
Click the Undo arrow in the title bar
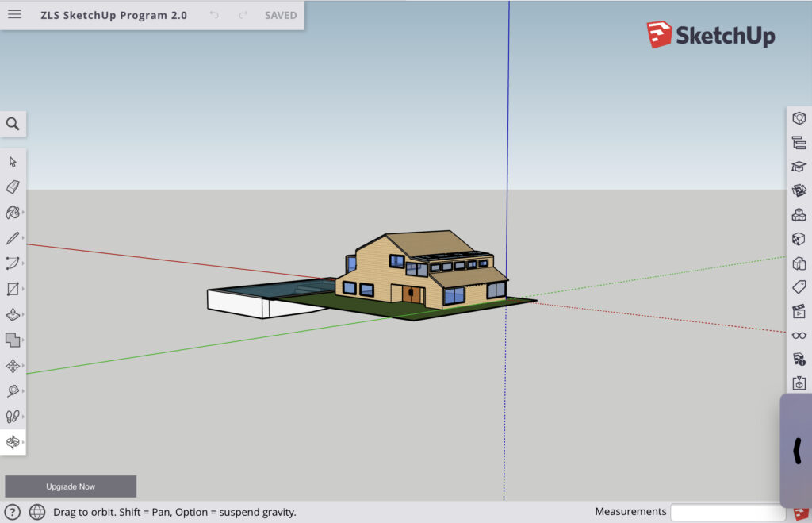tap(214, 15)
